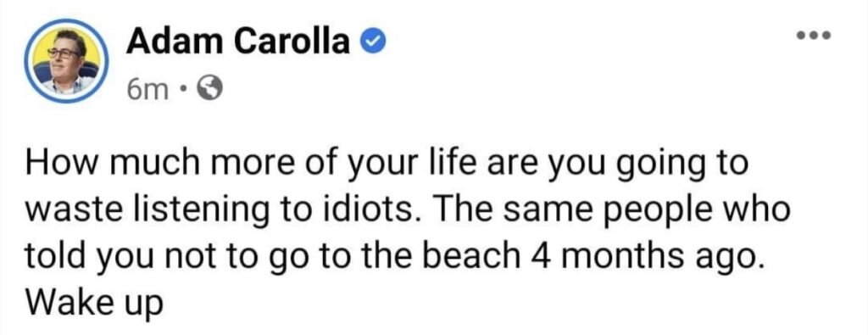The width and height of the screenshot is (868, 335).
Task: Click the "Wake up" line of the post
Action: coord(94,303)
